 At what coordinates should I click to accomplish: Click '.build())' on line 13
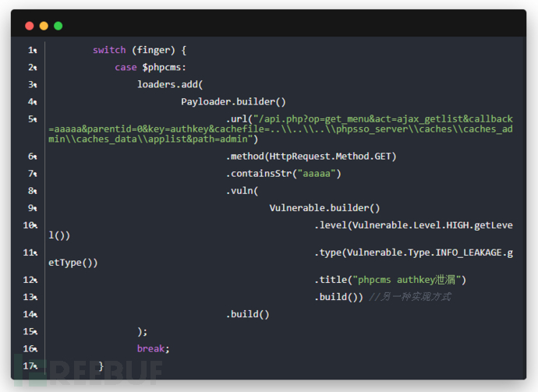coord(338,297)
